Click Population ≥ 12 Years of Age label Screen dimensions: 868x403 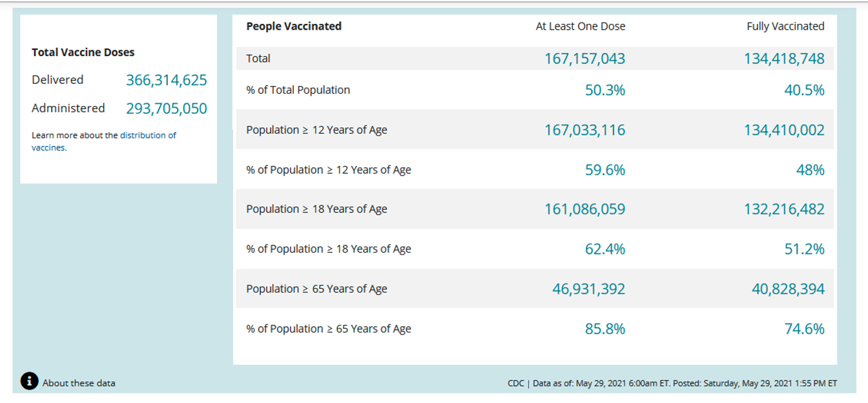pos(316,130)
